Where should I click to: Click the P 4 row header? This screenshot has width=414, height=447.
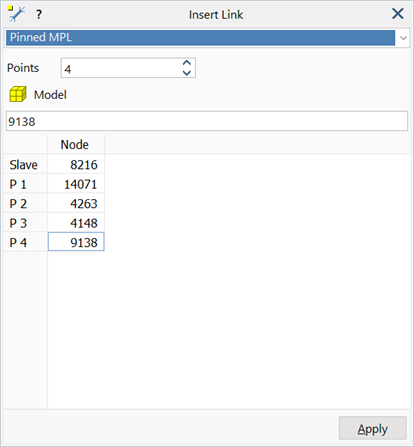click(25, 242)
